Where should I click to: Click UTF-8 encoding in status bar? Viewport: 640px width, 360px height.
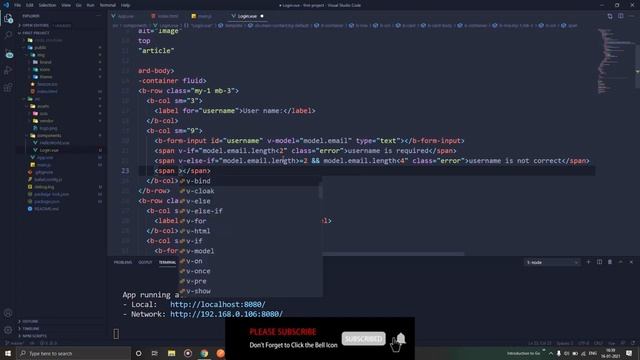(583, 343)
